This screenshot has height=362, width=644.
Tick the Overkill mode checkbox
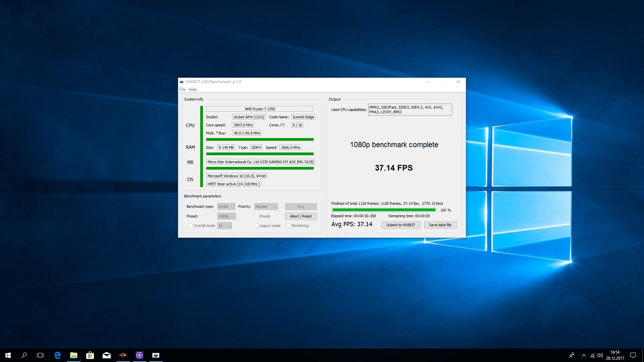pyautogui.click(x=191, y=226)
